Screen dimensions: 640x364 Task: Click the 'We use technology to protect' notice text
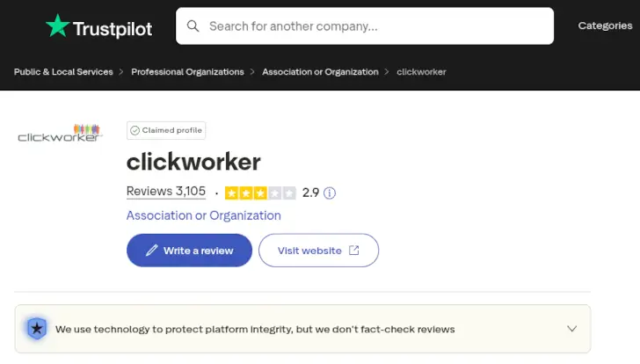255,330
